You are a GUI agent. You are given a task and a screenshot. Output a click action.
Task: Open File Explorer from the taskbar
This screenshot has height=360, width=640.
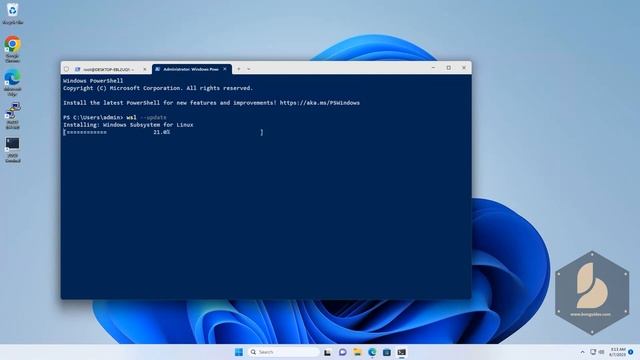(358, 352)
